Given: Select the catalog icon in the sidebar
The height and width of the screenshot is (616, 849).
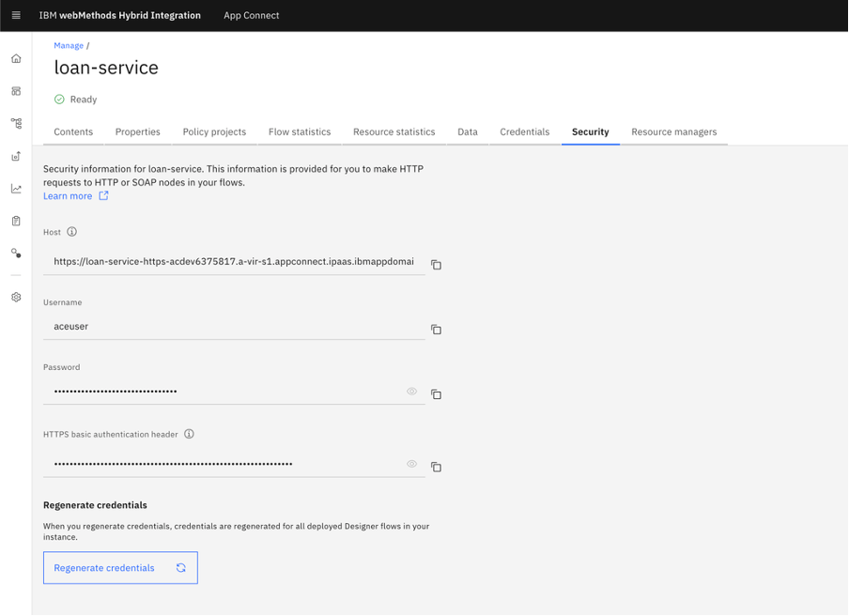Looking at the screenshot, I should tap(15, 91).
